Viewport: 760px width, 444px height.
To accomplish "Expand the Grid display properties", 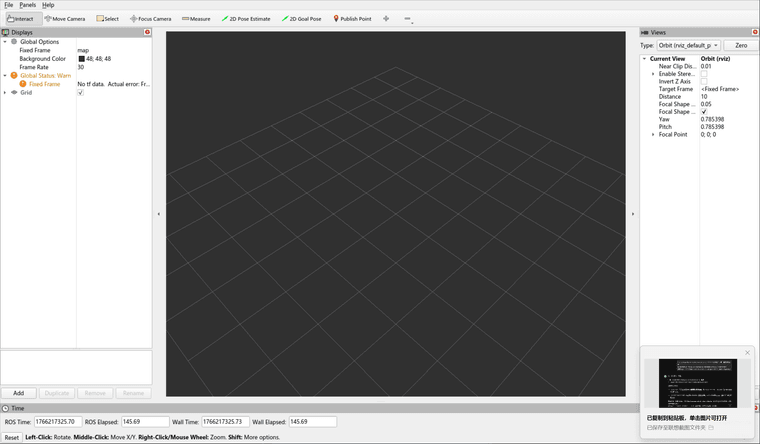I will (5, 92).
